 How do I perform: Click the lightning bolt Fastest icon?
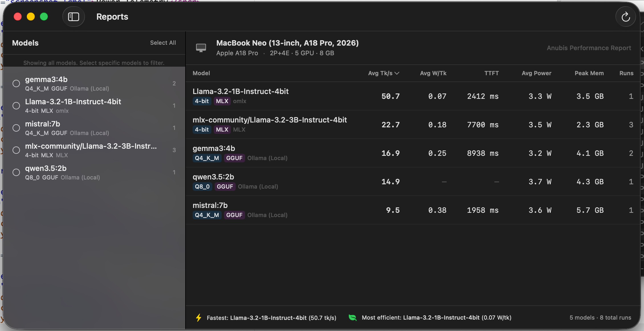click(199, 318)
